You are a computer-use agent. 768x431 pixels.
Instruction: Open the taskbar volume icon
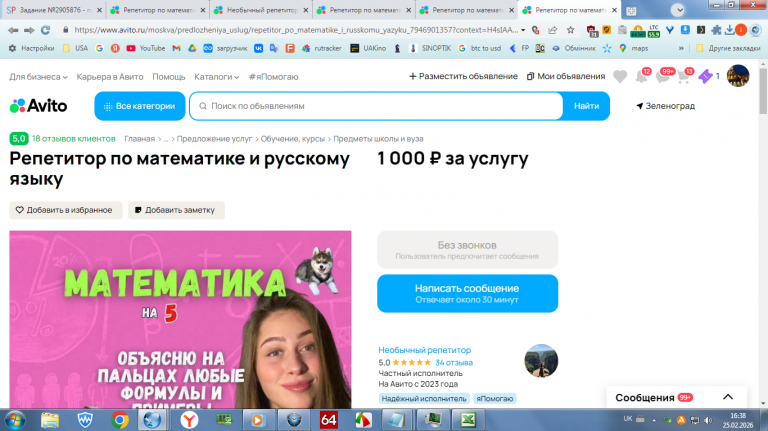708,420
